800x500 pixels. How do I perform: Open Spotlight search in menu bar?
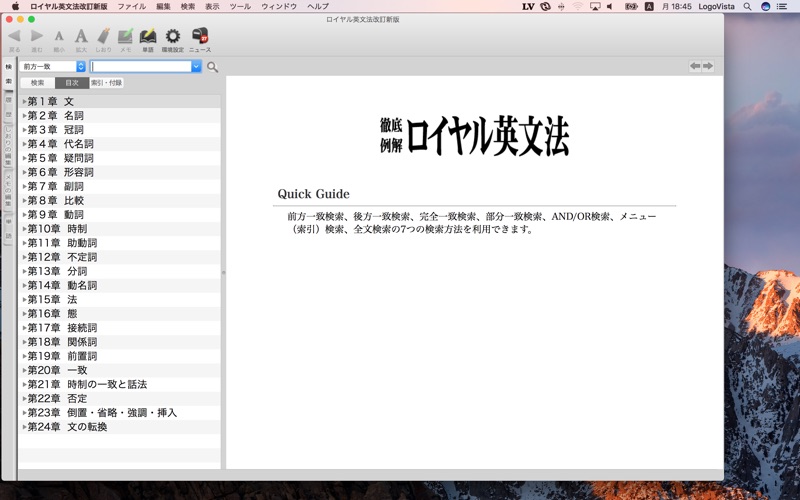(x=747, y=6)
